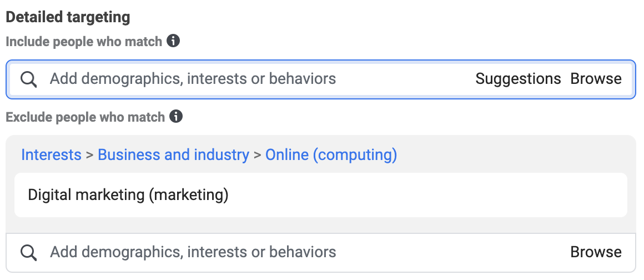Select the Digital marketing (marketing) exclusion item
644x280 pixels.
[320, 195]
